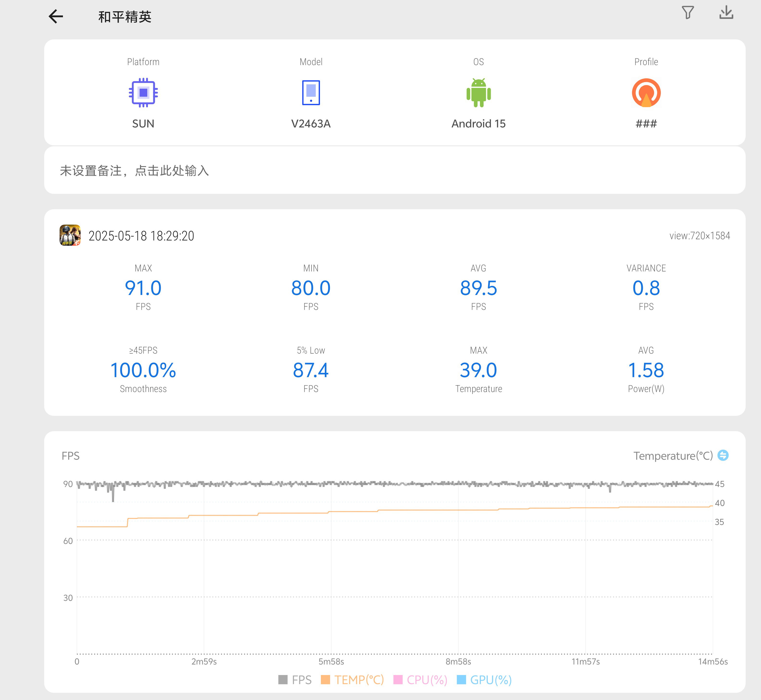Image resolution: width=761 pixels, height=700 pixels.
Task: Open the filter funnel icon
Action: pos(687,12)
